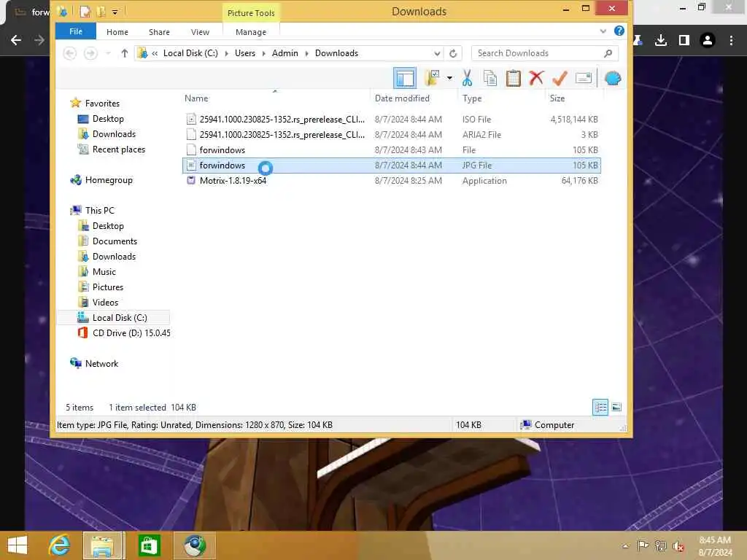The image size is (747, 560).
Task: Switch to large thumbnails view button
Action: pos(616,407)
